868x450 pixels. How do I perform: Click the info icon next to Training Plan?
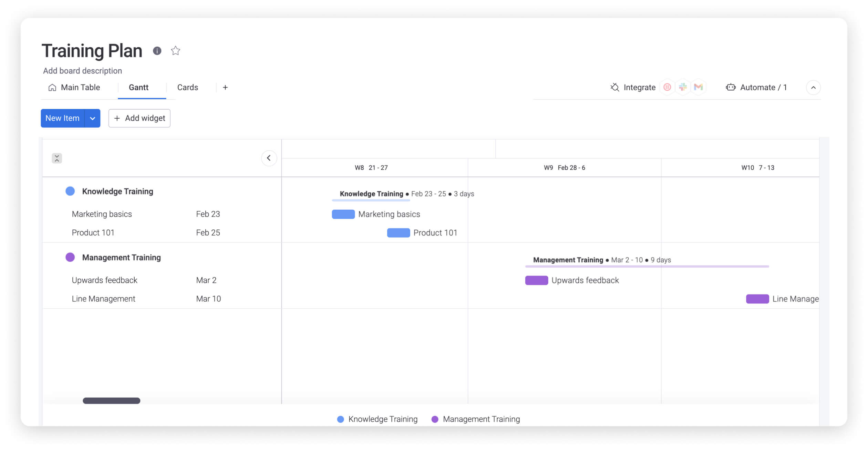click(x=156, y=50)
